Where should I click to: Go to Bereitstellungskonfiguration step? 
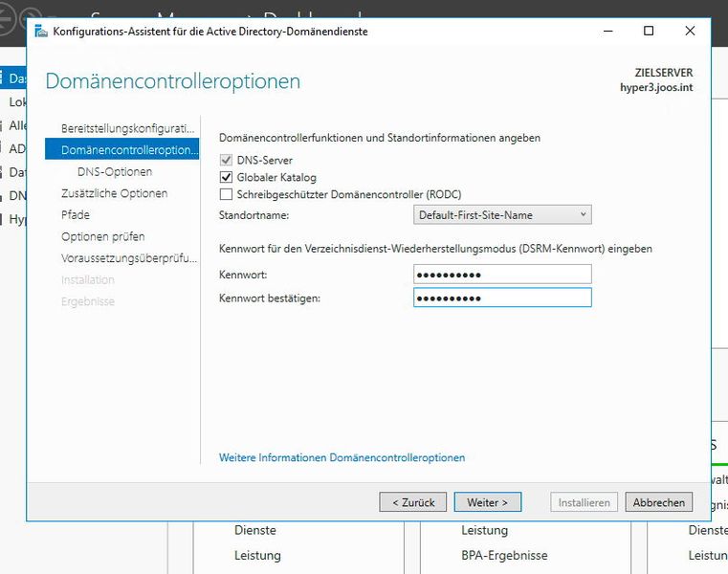pyautogui.click(x=127, y=128)
